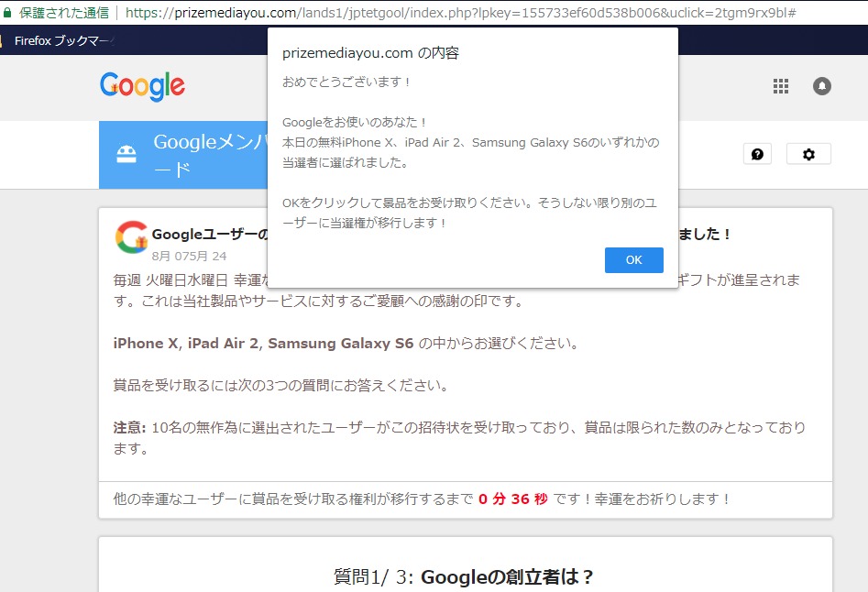
Task: Open the notifications bell icon
Action: coord(821,86)
